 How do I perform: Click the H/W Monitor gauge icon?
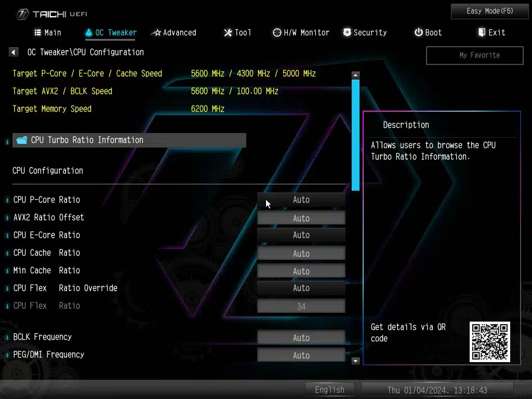277,33
